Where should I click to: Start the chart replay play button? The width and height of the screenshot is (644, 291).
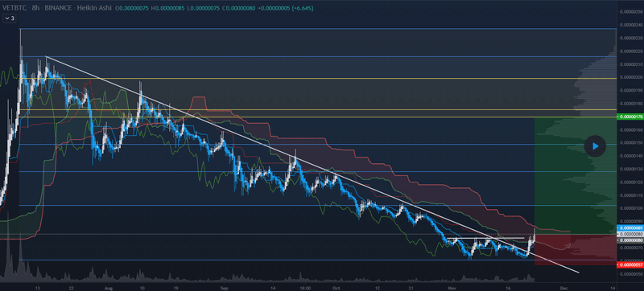(x=595, y=146)
